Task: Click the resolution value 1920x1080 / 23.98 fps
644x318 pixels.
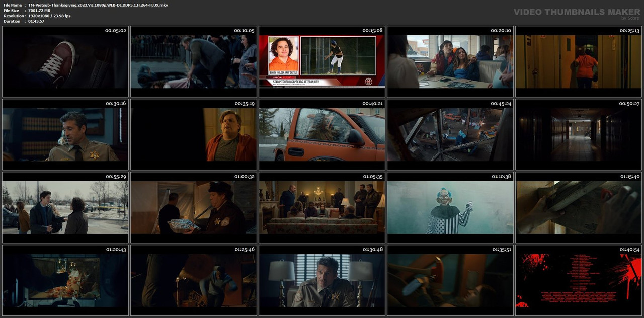Action: coord(49,16)
